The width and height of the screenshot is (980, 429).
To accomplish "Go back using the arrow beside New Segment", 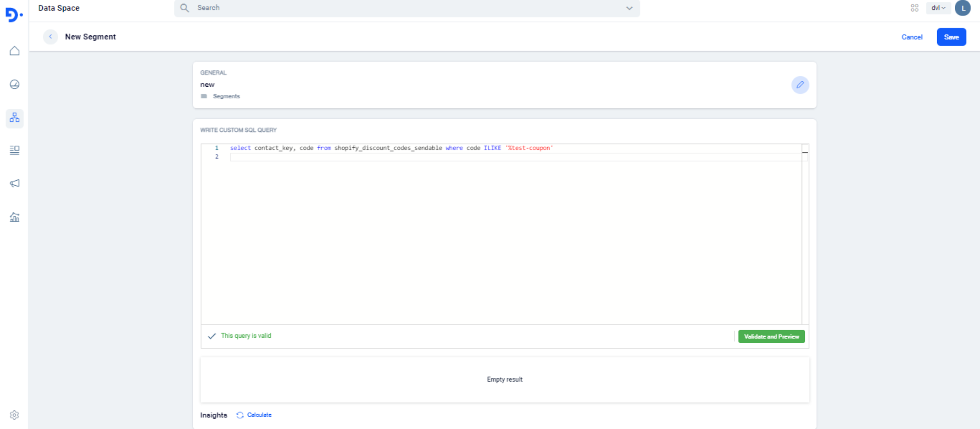I will pyautogui.click(x=51, y=37).
